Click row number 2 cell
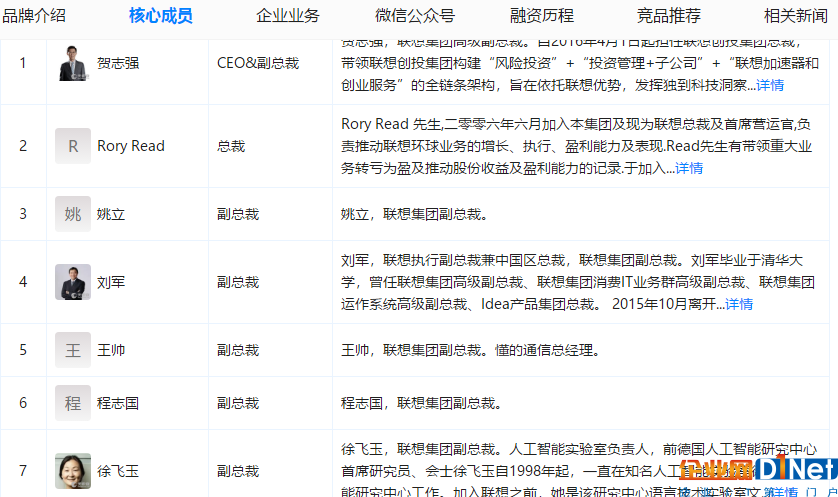Image resolution: width=838 pixels, height=497 pixels. click(23, 146)
